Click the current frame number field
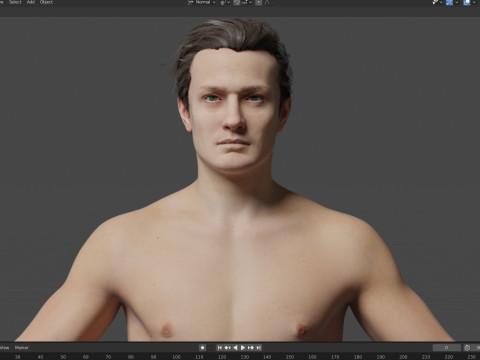This screenshot has height=360, width=480. (447, 348)
